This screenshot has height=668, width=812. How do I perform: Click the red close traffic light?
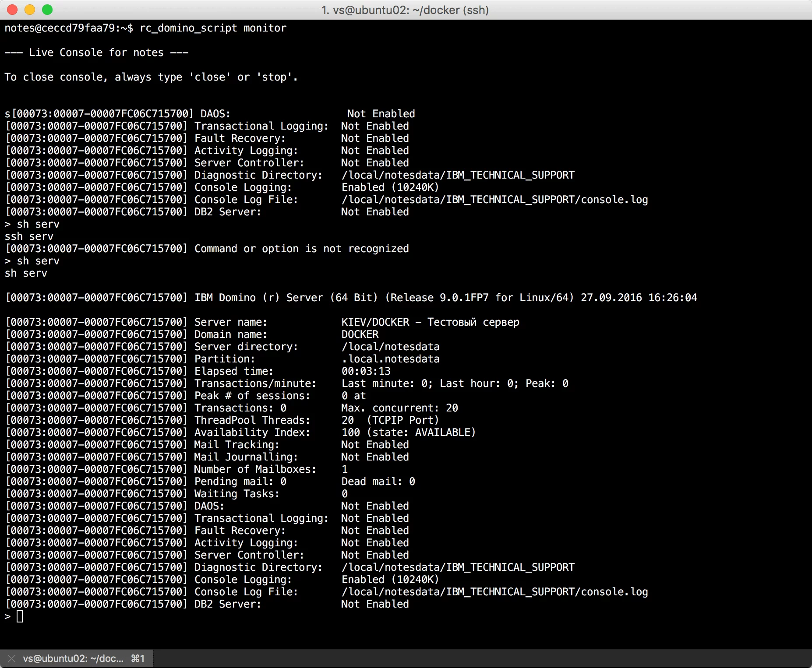tap(11, 9)
